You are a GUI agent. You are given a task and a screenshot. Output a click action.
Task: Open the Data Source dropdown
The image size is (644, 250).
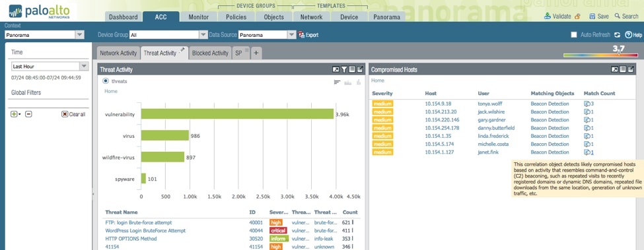[268, 35]
